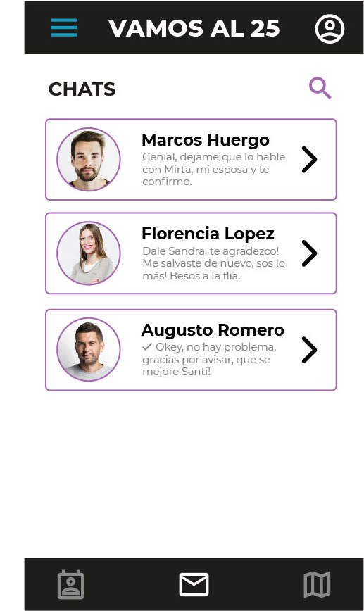This screenshot has width=364, height=611.
Task: Expand Augusto Romero chat arrow
Action: coord(310,350)
